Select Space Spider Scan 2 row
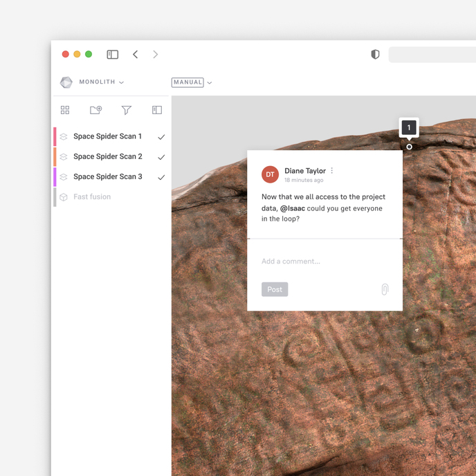 [111, 156]
